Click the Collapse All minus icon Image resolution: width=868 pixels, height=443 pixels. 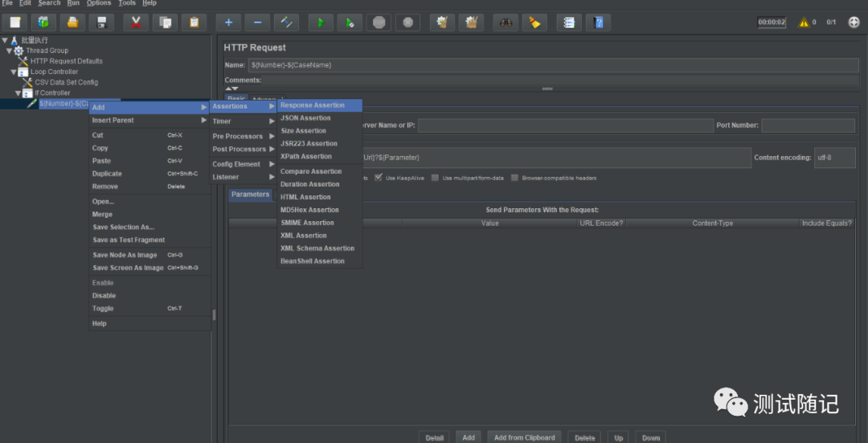click(x=257, y=23)
